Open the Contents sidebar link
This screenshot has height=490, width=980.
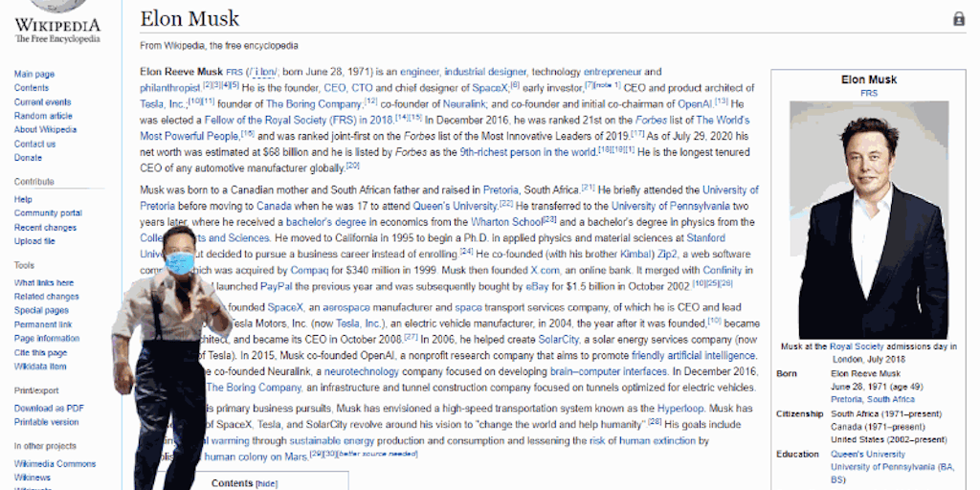point(32,88)
